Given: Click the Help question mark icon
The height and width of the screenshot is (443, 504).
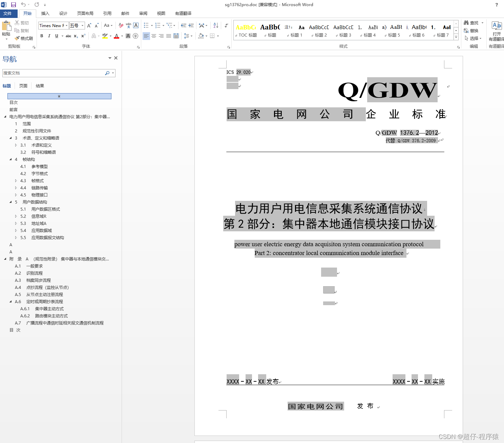Looking at the screenshot, I should click(x=497, y=5).
